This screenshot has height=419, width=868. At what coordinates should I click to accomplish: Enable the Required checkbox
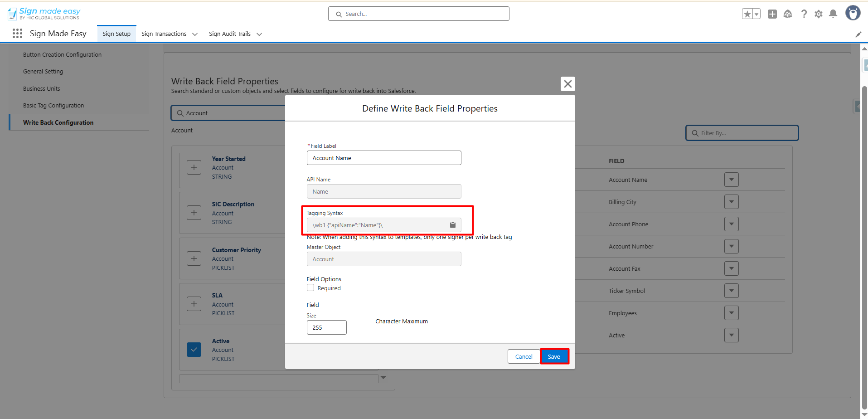click(x=310, y=288)
